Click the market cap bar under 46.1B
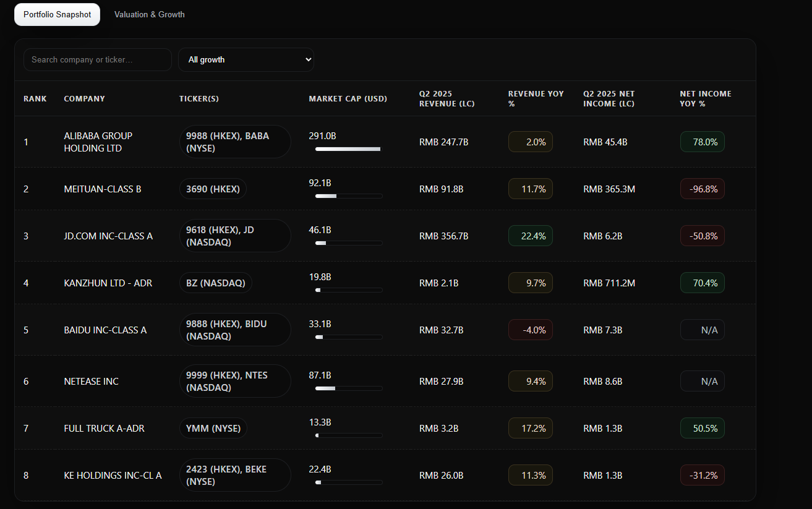This screenshot has height=509, width=812. pos(349,243)
